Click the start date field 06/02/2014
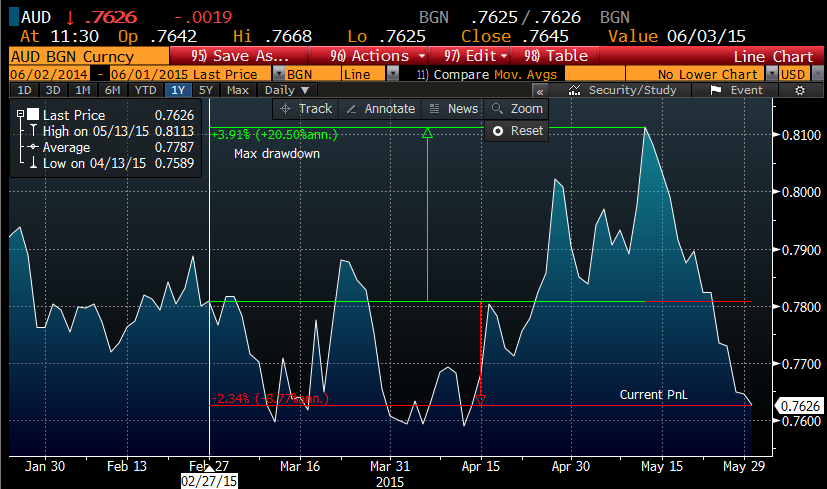The width and height of the screenshot is (827, 489). [x=47, y=74]
